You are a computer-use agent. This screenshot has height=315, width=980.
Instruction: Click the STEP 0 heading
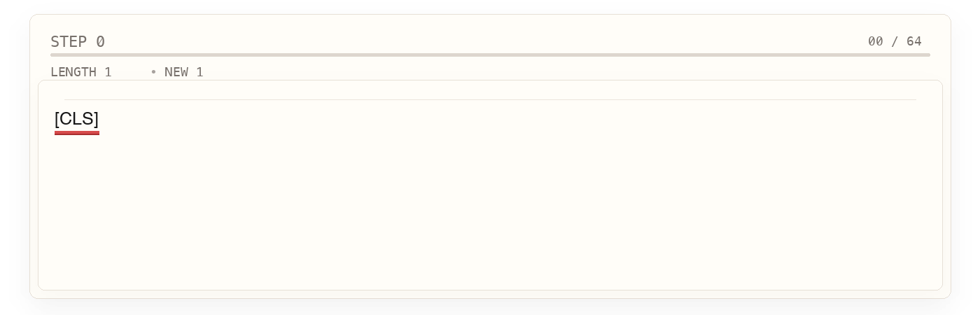click(78, 42)
